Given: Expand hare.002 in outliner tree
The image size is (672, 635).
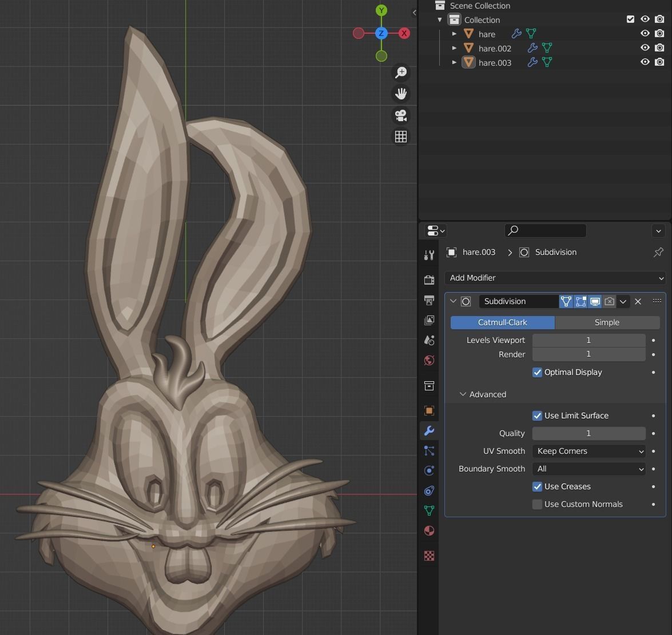Looking at the screenshot, I should (x=454, y=48).
